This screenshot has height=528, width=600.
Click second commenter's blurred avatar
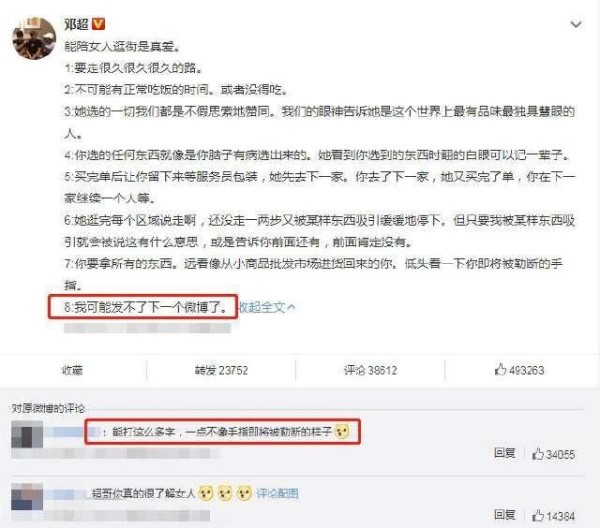pyautogui.click(x=27, y=496)
